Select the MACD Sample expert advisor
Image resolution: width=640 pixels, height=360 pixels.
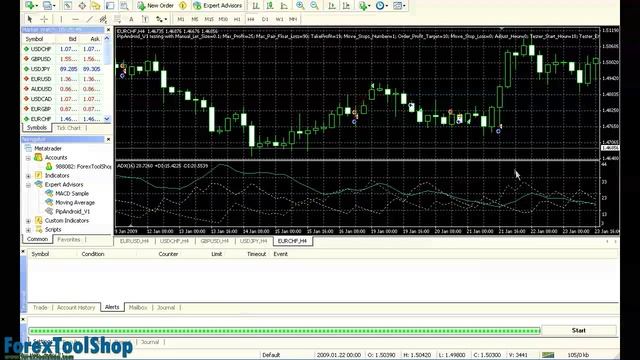(72, 193)
